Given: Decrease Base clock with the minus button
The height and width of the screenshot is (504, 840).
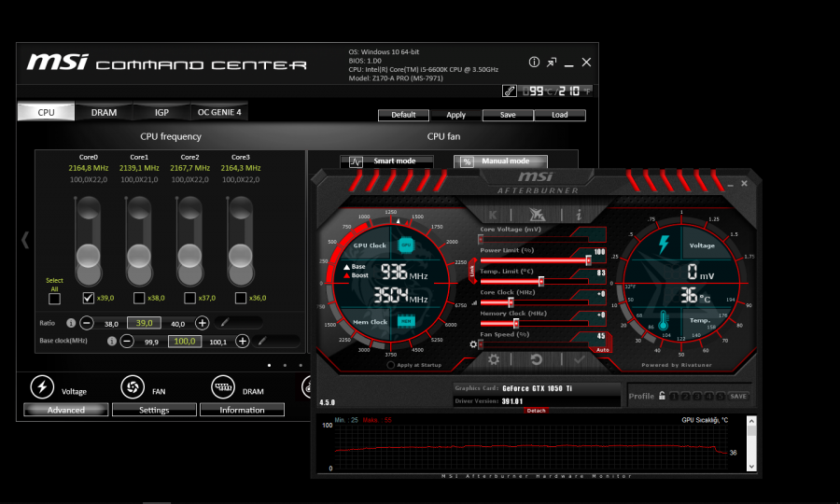Looking at the screenshot, I should pos(127,342).
